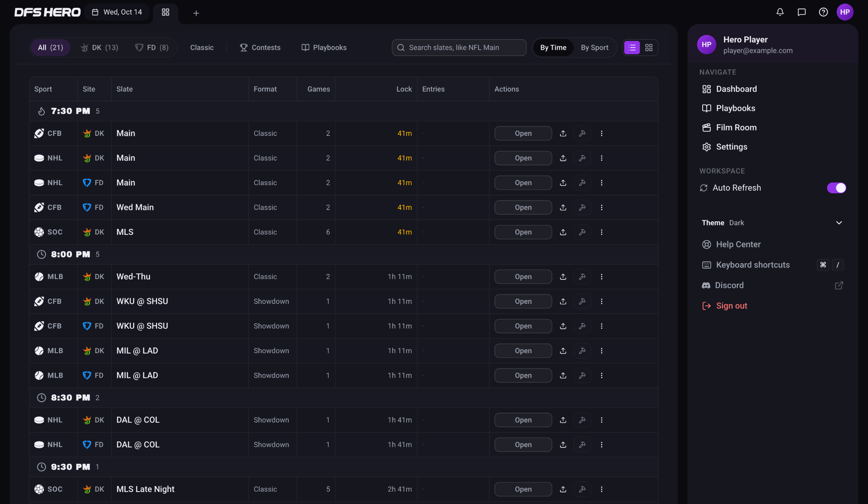This screenshot has width=868, height=504.
Task: Open more options for DK MLS slate
Action: point(602,232)
